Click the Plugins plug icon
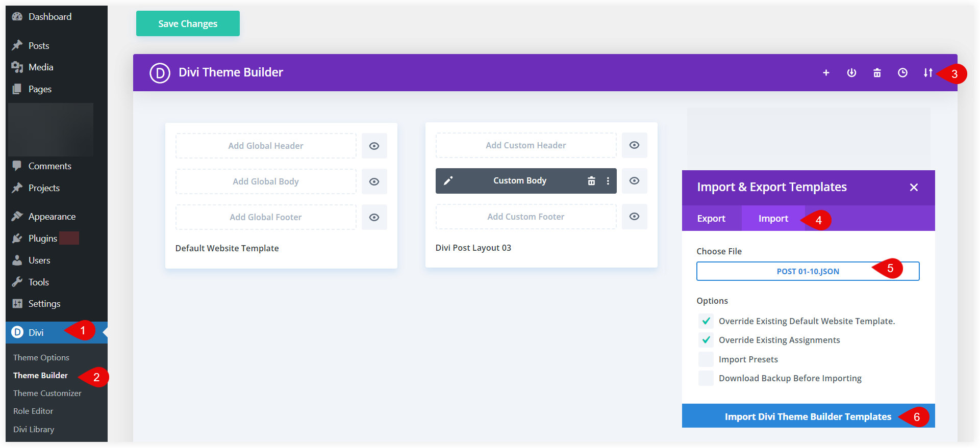This screenshot has height=448, width=980. pyautogui.click(x=17, y=238)
